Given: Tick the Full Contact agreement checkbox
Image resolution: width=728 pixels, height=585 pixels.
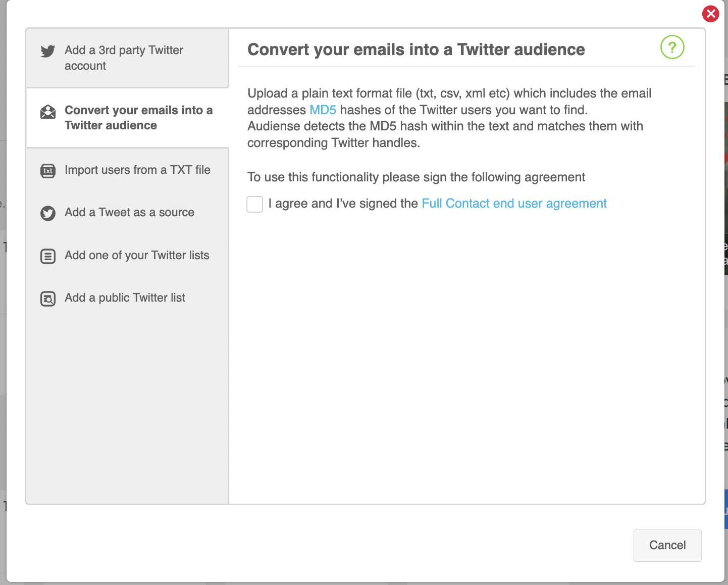Looking at the screenshot, I should click(254, 204).
